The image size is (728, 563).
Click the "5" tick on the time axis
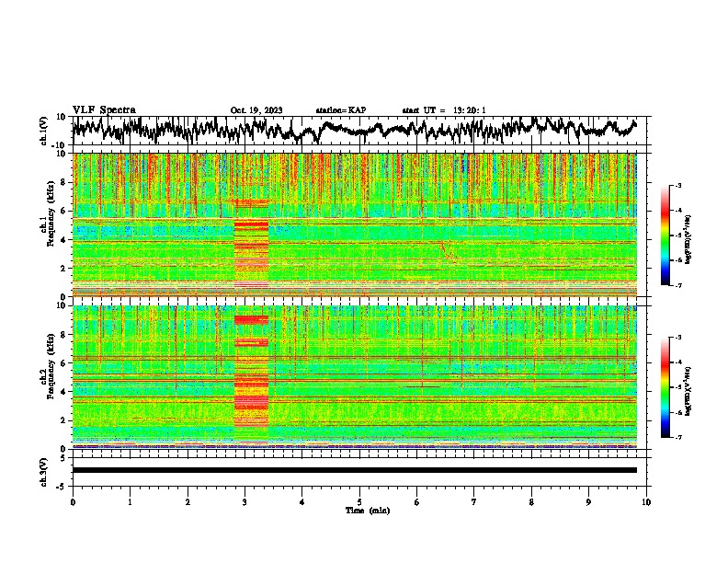tap(359, 502)
